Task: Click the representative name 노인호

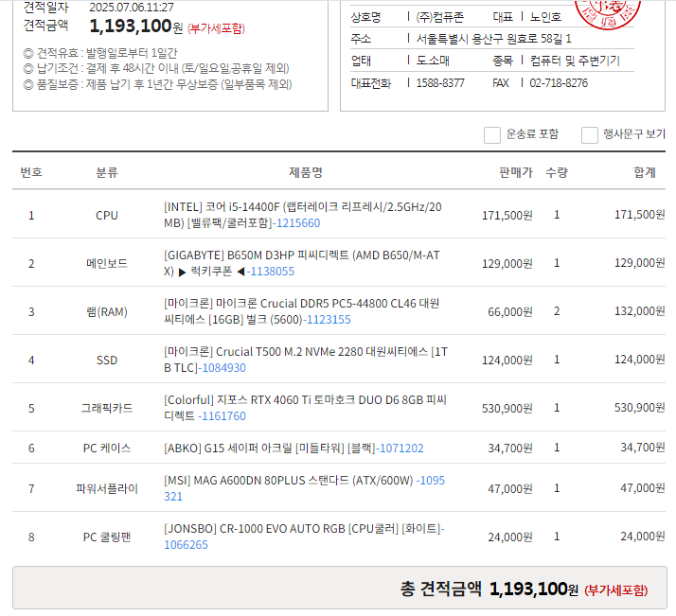Action: pyautogui.click(x=545, y=17)
